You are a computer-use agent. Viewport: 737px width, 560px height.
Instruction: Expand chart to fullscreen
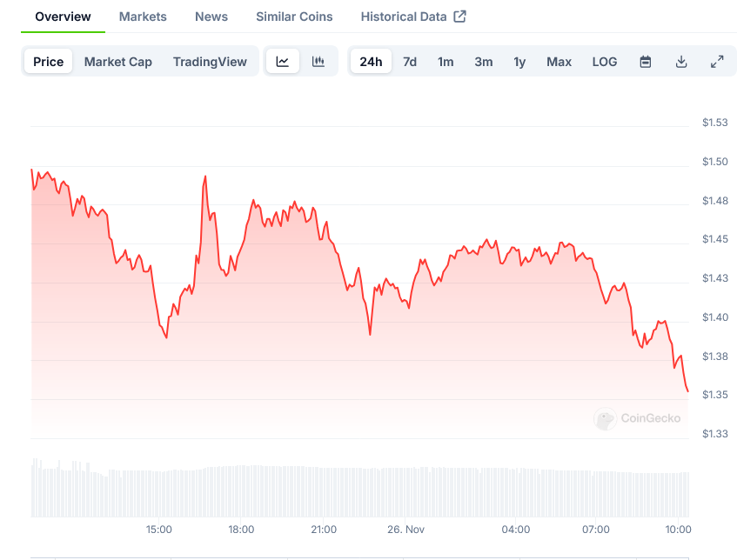pyautogui.click(x=717, y=62)
